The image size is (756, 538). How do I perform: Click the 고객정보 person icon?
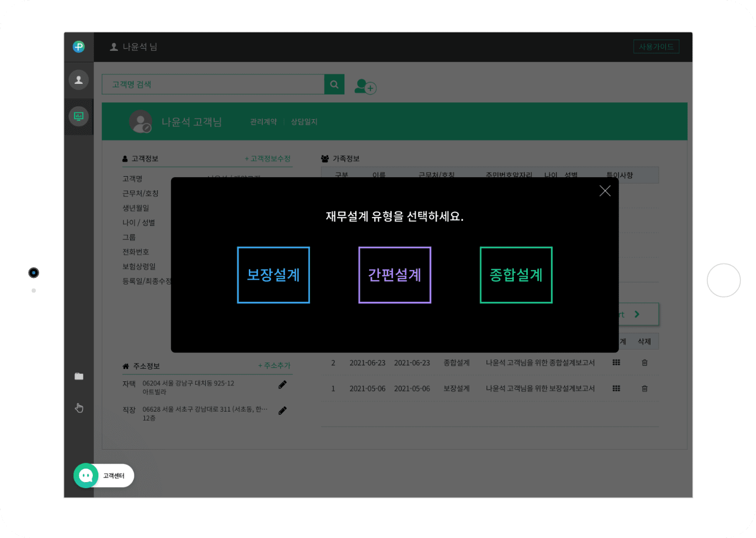(125, 159)
